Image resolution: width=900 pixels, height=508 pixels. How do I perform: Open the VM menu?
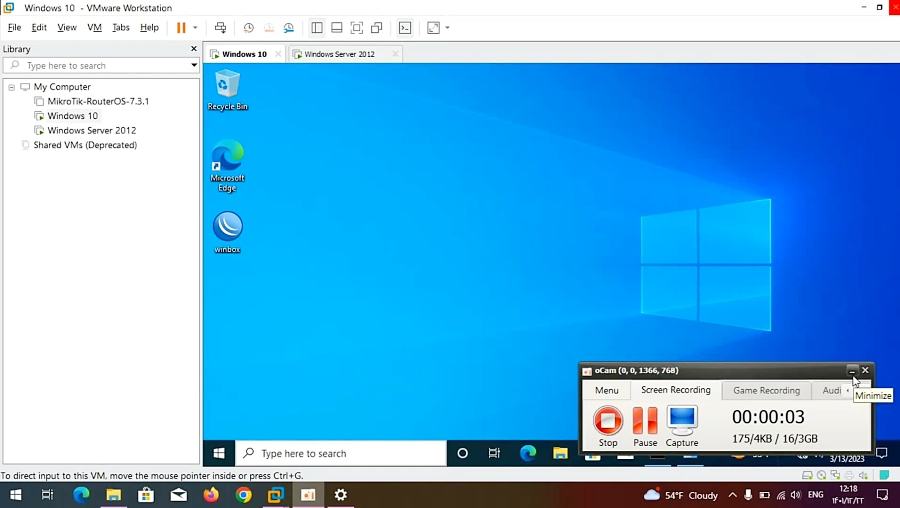click(94, 28)
